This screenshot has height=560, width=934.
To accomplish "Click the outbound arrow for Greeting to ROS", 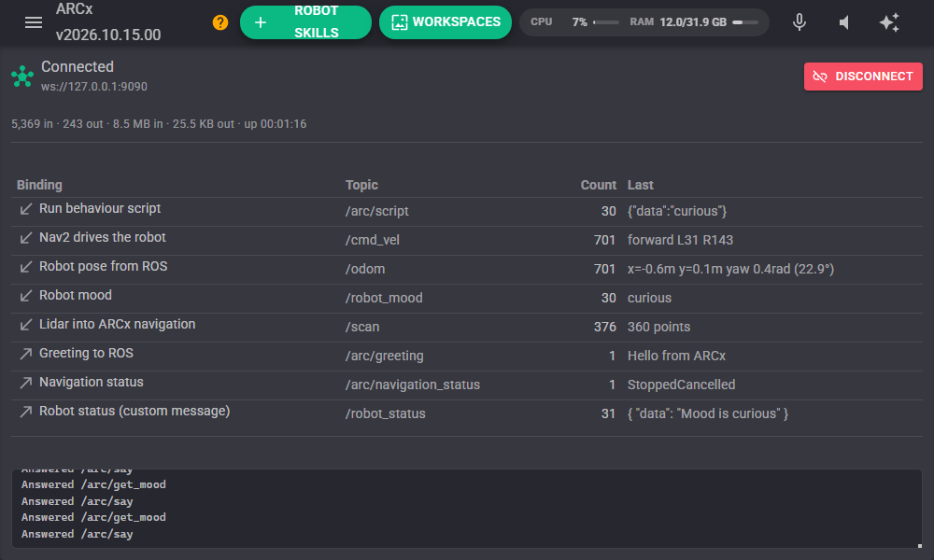I will point(25,354).
